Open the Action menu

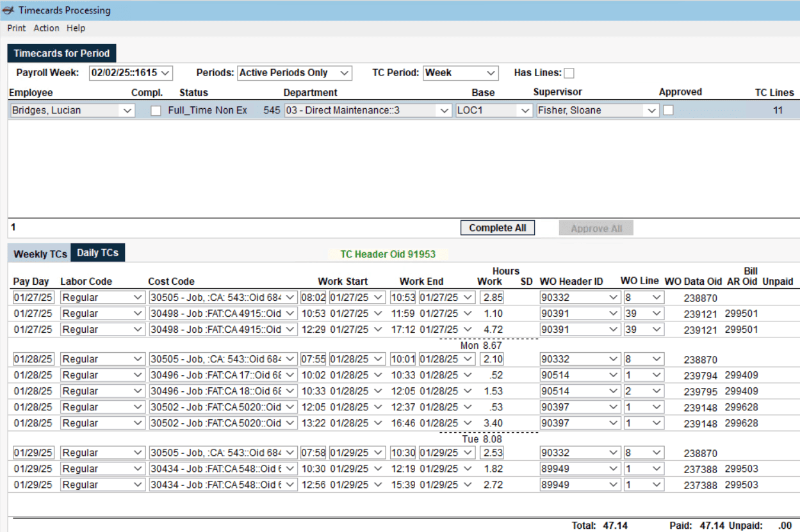point(46,28)
